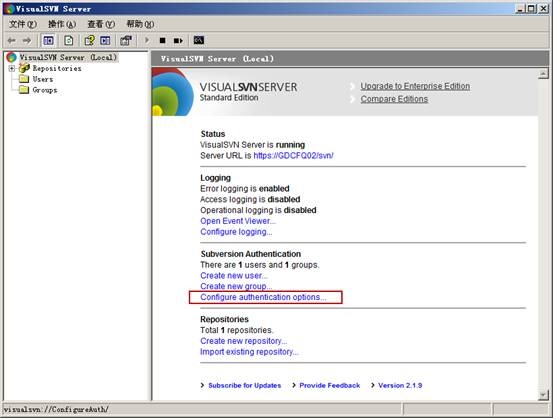This screenshot has height=418, width=553.
Task: Expand the Repositories tree node
Action: click(12, 68)
